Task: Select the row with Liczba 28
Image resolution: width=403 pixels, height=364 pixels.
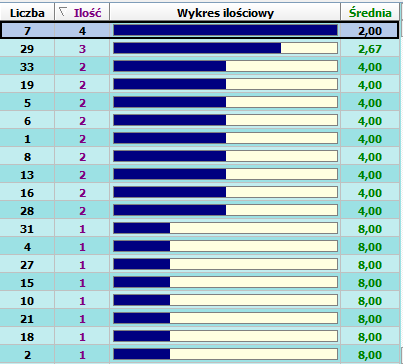Action: click(x=200, y=211)
